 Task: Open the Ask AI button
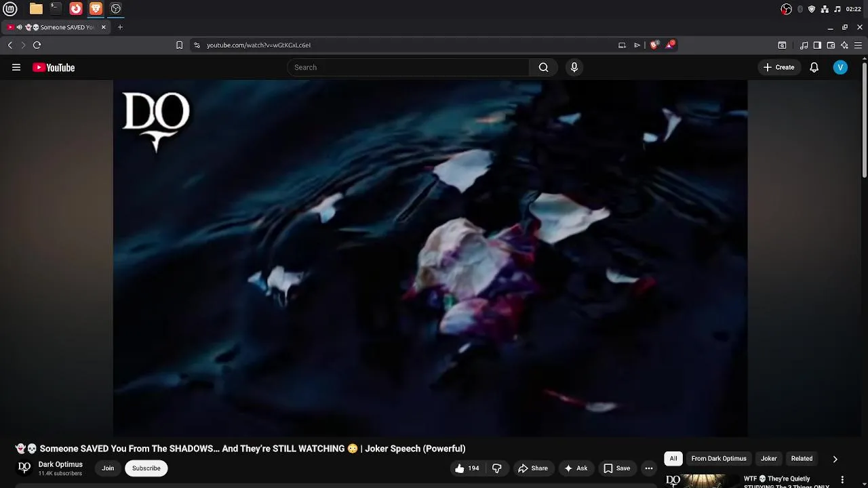point(576,468)
